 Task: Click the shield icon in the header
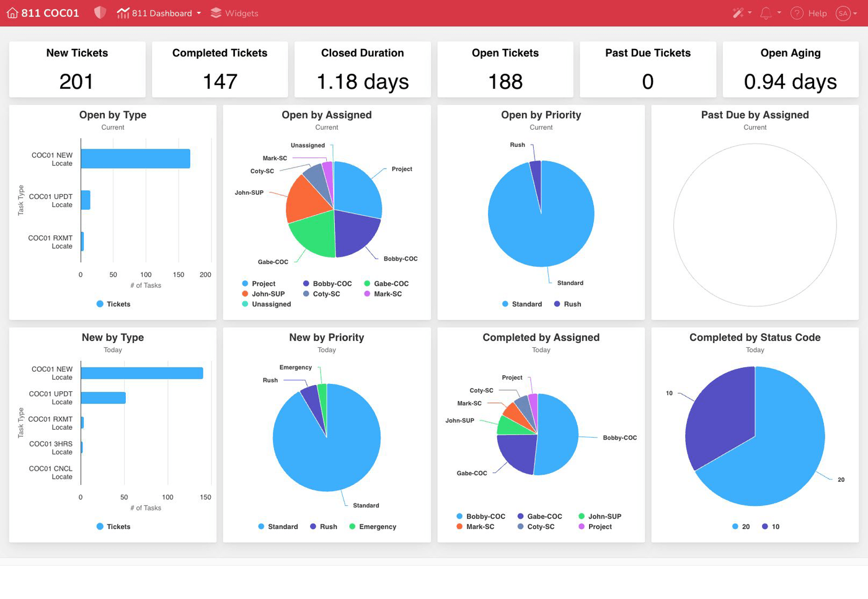(x=100, y=13)
